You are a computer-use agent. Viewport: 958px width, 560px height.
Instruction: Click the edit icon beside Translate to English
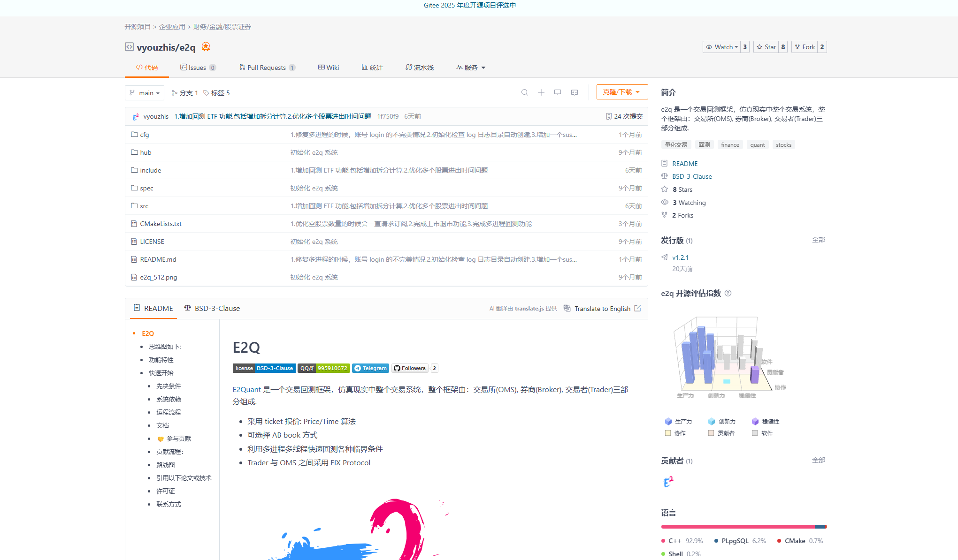pos(637,308)
